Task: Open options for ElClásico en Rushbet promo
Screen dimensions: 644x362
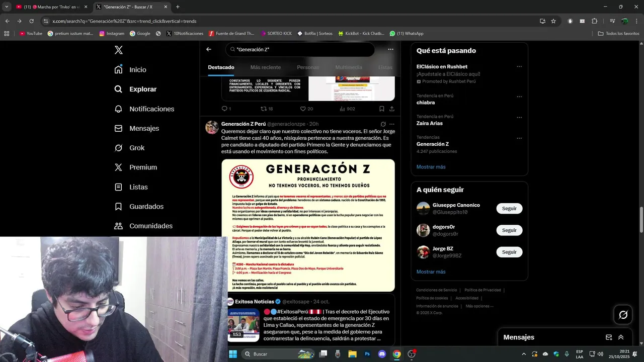Action: click(519, 66)
